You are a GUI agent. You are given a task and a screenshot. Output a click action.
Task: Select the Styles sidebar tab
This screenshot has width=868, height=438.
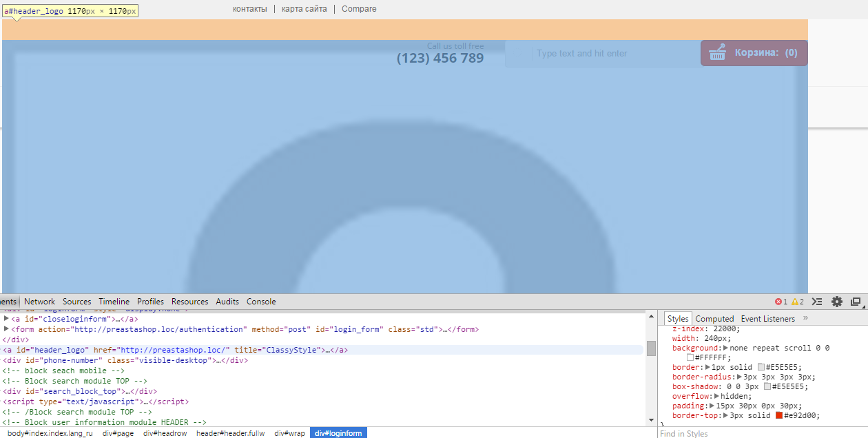[678, 319]
